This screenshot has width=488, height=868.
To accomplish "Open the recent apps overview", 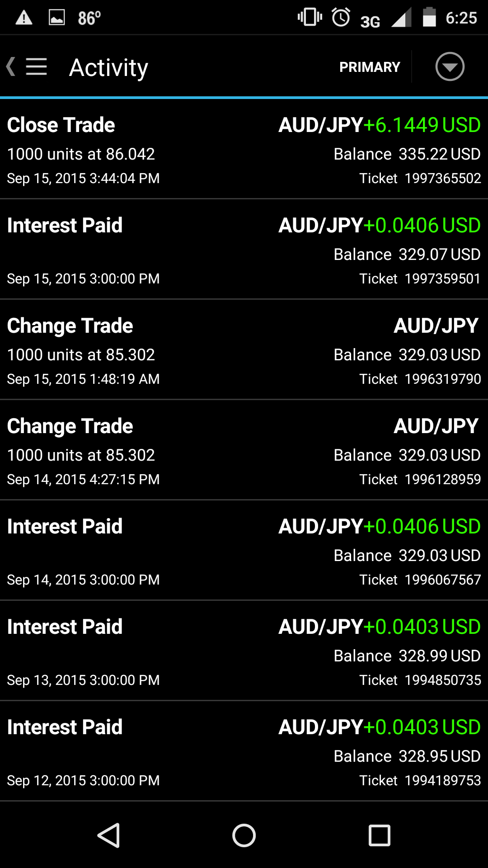I will coord(379,835).
